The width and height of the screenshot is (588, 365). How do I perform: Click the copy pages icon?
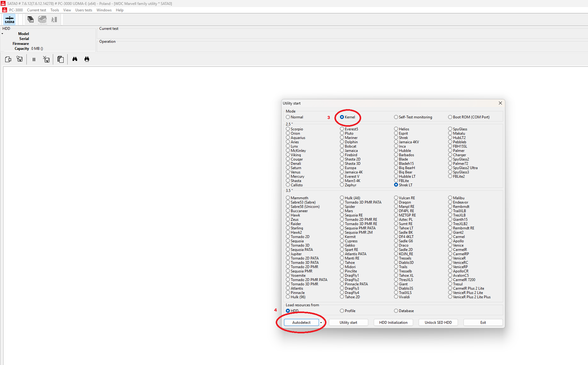coord(61,59)
